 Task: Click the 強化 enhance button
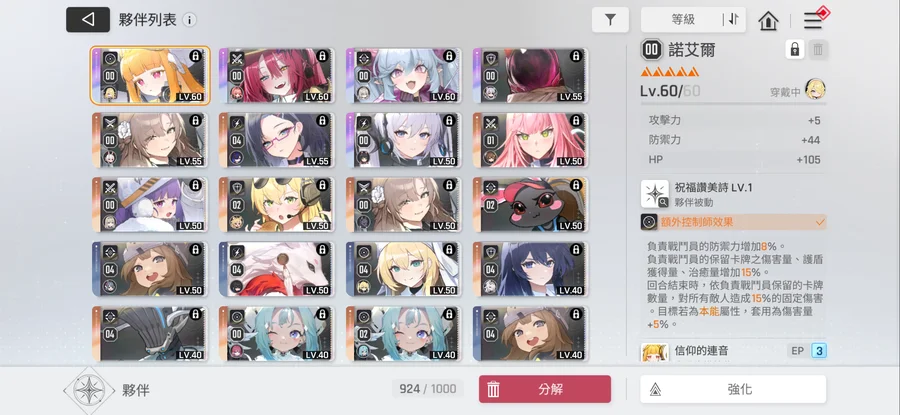tap(733, 389)
